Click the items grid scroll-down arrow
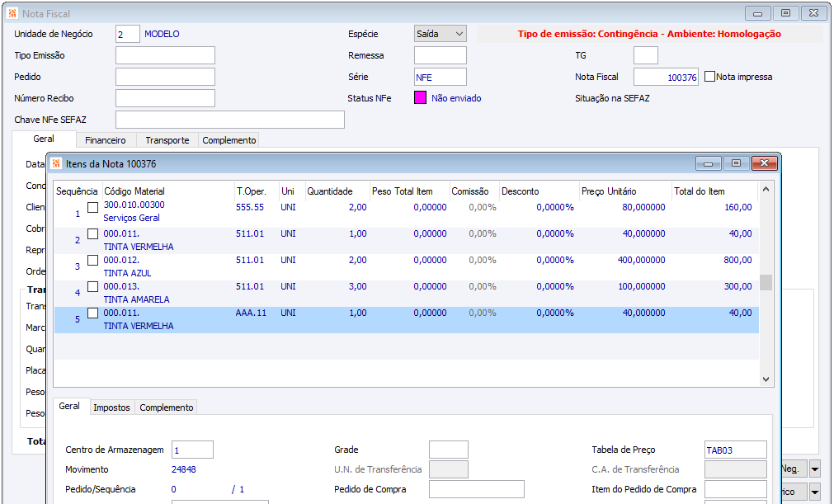 pyautogui.click(x=766, y=379)
